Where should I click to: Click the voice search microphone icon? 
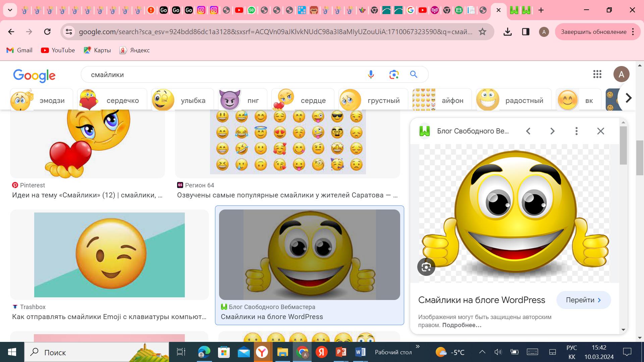371,74
